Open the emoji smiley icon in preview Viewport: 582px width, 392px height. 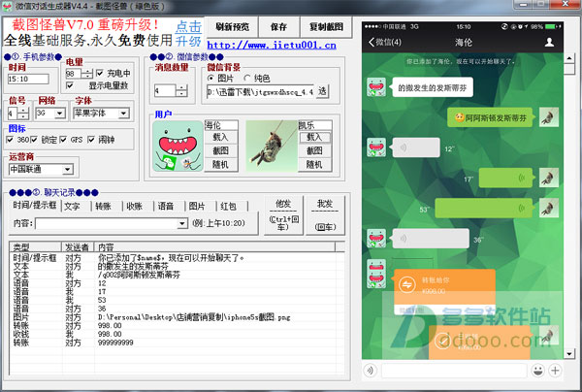[537, 370]
